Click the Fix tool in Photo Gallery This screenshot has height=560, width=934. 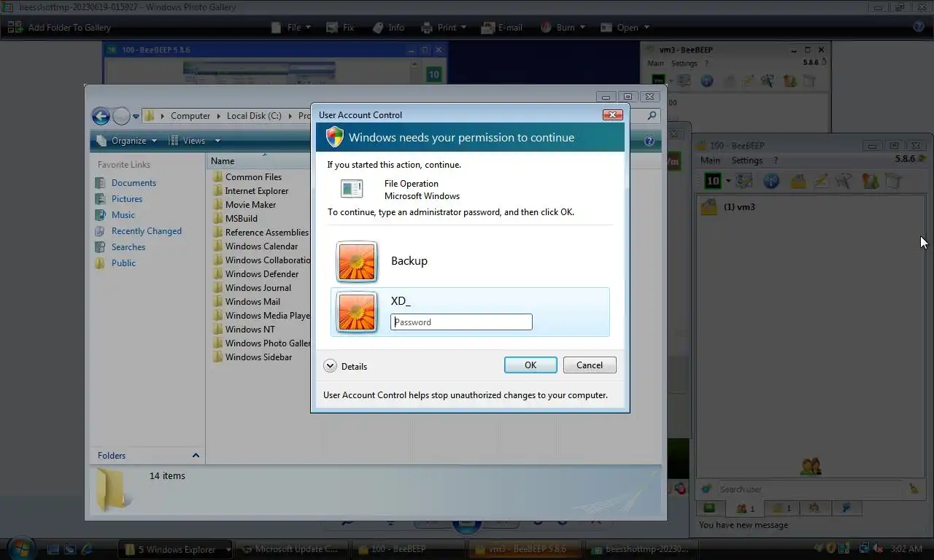340,28
